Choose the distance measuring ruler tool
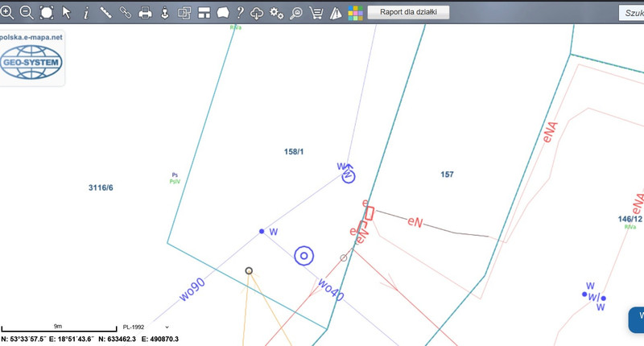The image size is (644, 346). 105,13
